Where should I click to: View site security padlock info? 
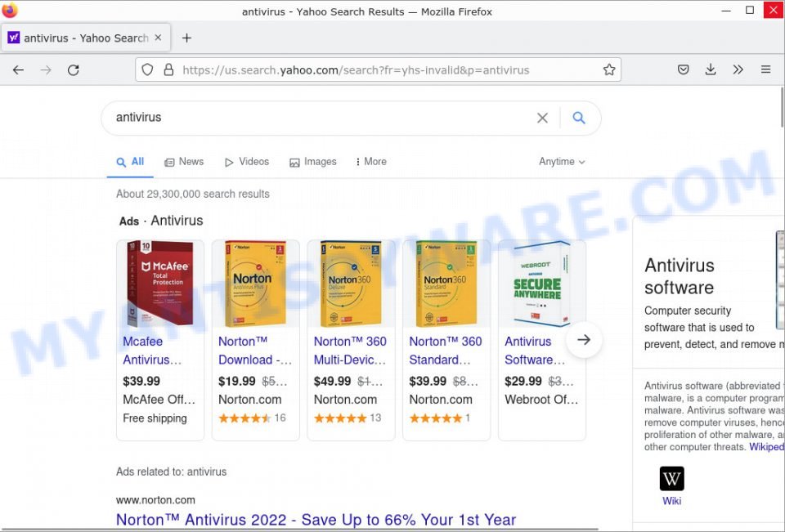coord(168,69)
